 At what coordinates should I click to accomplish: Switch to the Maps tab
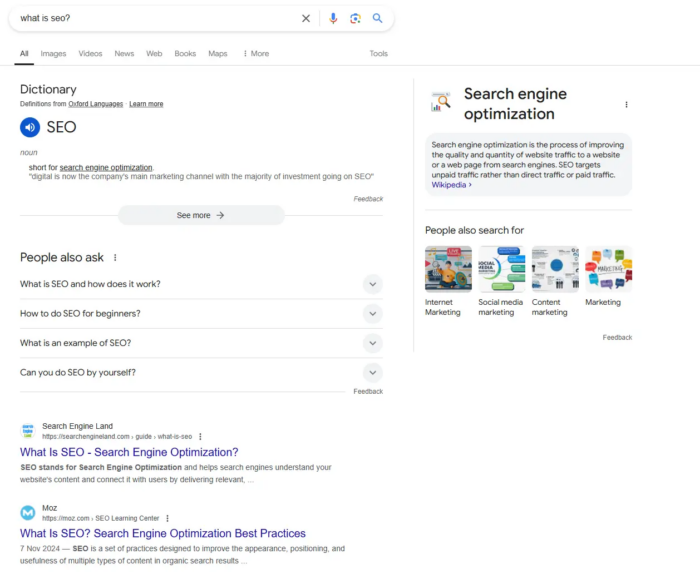click(218, 54)
